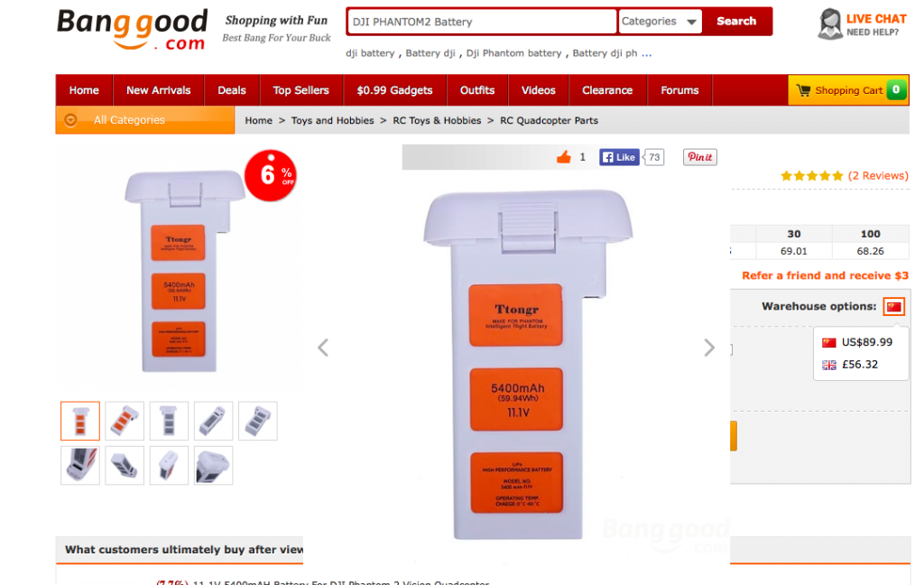Image resolution: width=924 pixels, height=585 pixels.
Task: Click the Banggood.com logo
Action: coord(132,30)
